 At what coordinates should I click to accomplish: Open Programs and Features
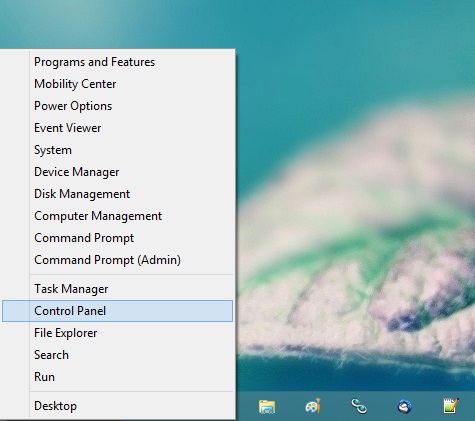click(117, 62)
